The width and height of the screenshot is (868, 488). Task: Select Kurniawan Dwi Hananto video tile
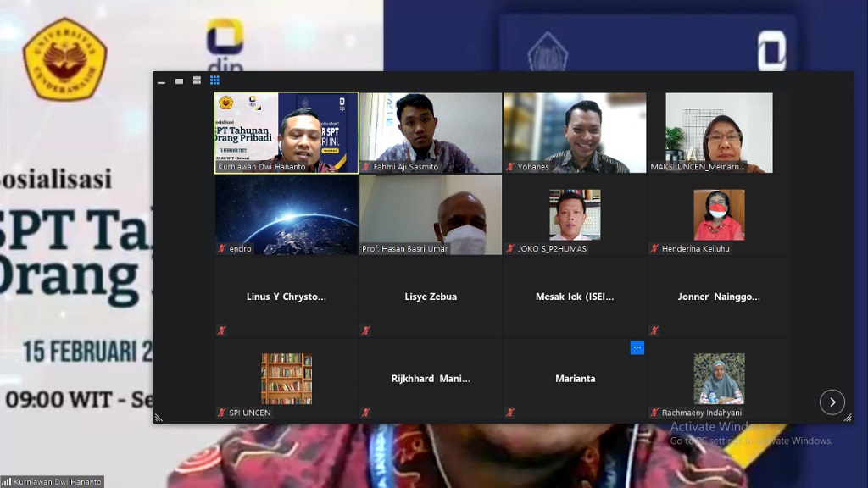click(287, 133)
